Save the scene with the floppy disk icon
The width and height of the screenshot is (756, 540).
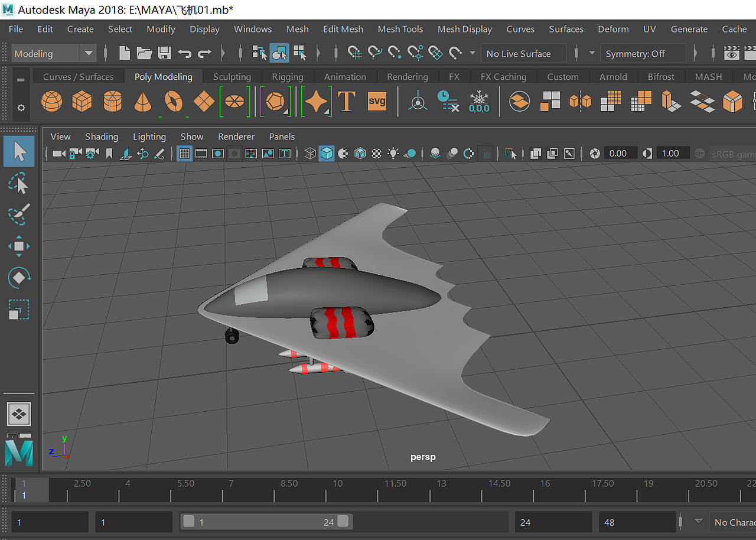[x=164, y=53]
